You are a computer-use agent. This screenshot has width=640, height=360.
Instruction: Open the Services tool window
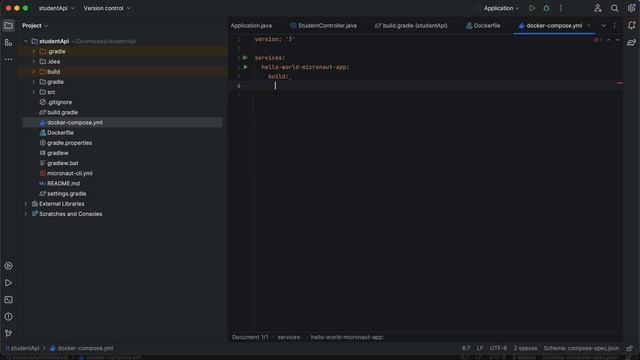pyautogui.click(x=8, y=266)
